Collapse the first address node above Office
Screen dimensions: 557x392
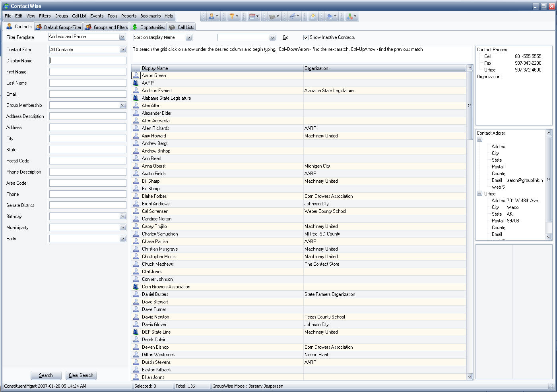(480, 139)
